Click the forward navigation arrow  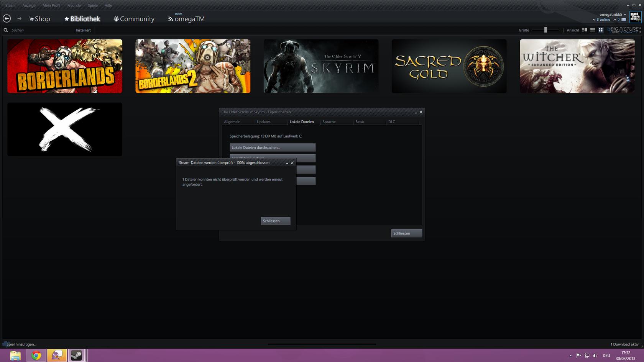(19, 18)
